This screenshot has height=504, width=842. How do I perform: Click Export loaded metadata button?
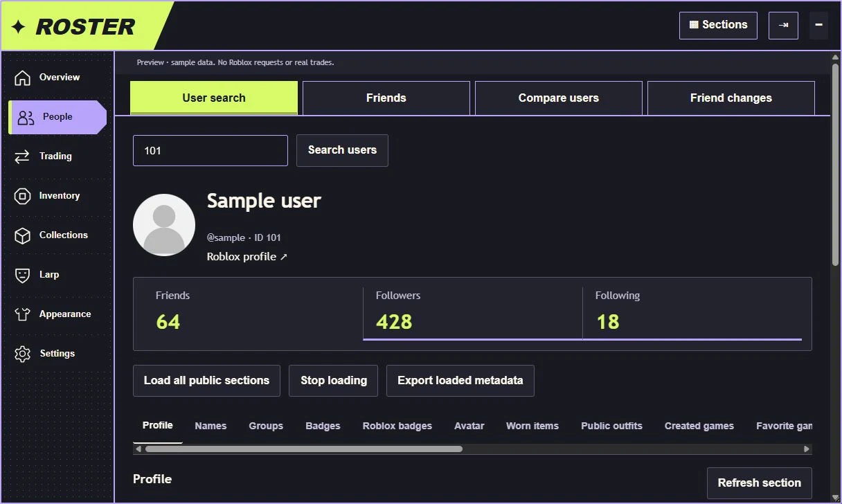460,381
